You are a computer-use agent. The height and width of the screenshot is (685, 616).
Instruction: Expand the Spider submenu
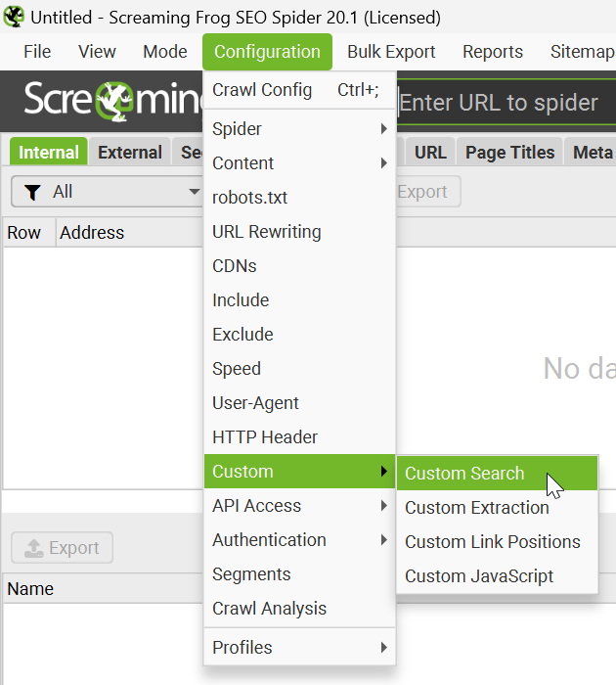[x=299, y=129]
